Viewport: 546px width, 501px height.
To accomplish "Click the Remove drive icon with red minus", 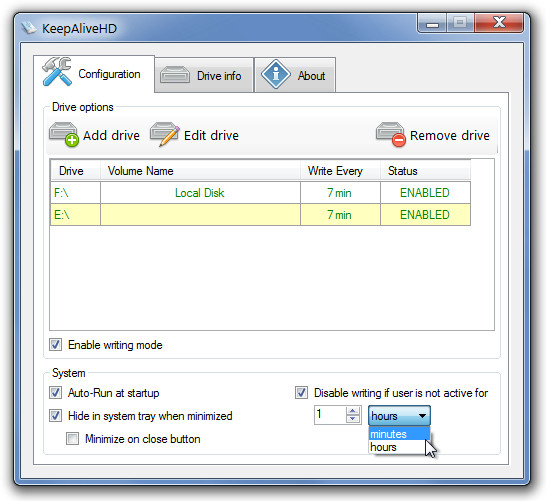I will tap(391, 134).
